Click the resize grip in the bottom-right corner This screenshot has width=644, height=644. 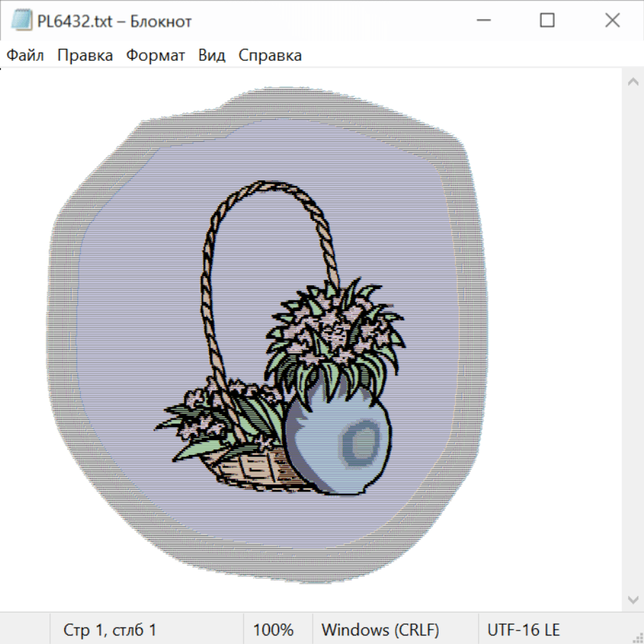click(x=637, y=637)
